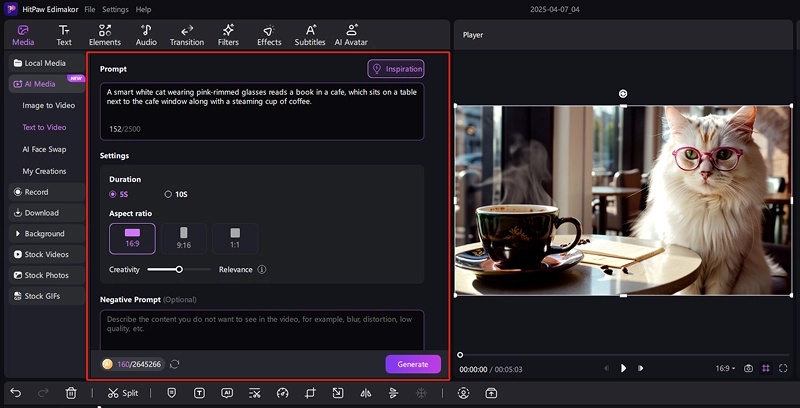Open the Text tab
Viewport: 800px width, 408px height.
click(x=64, y=35)
